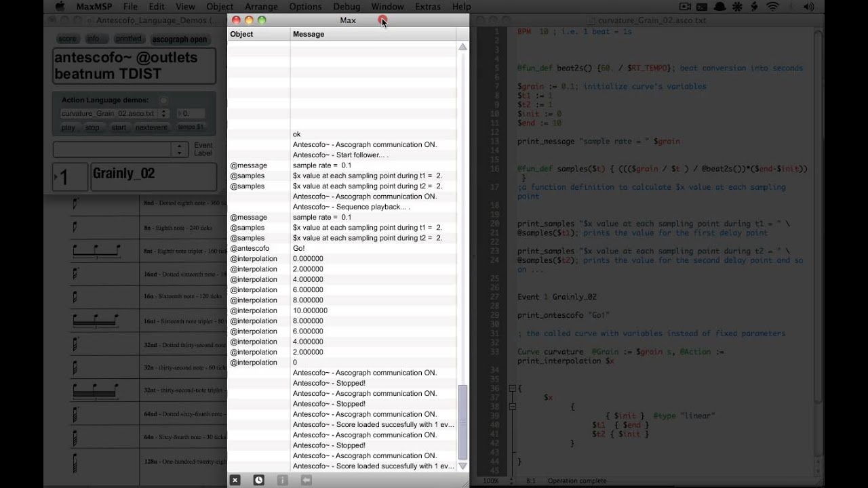Select the 'Go!' message row from @antescofo
Viewport: 868px width, 488px height.
click(342, 248)
